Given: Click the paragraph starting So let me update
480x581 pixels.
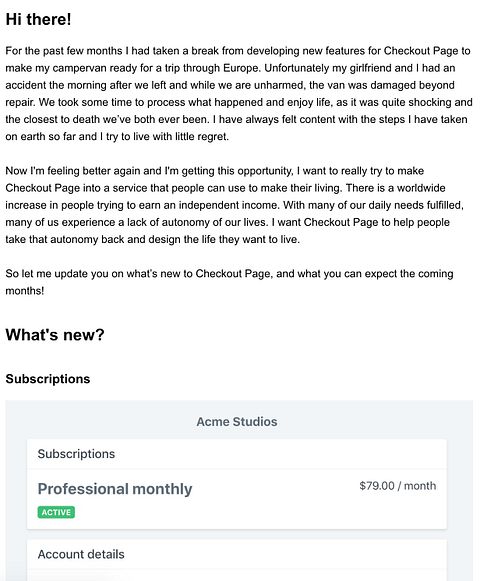Looking at the screenshot, I should [x=229, y=282].
